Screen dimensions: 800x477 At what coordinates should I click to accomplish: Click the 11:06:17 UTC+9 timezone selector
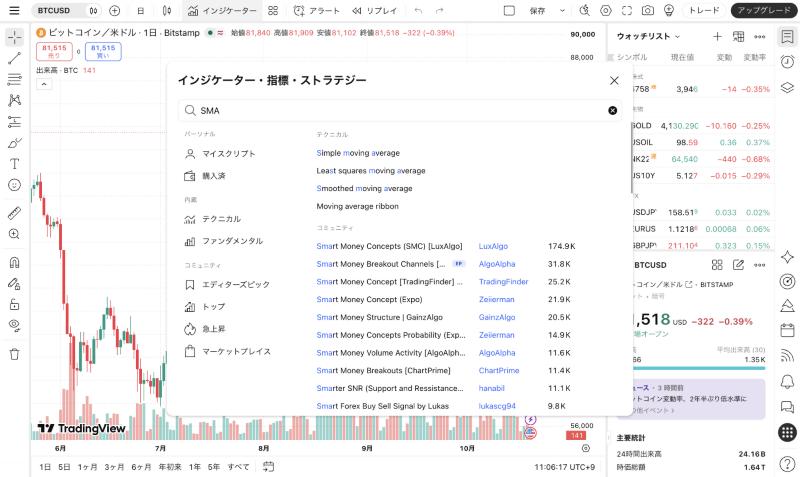[564, 467]
